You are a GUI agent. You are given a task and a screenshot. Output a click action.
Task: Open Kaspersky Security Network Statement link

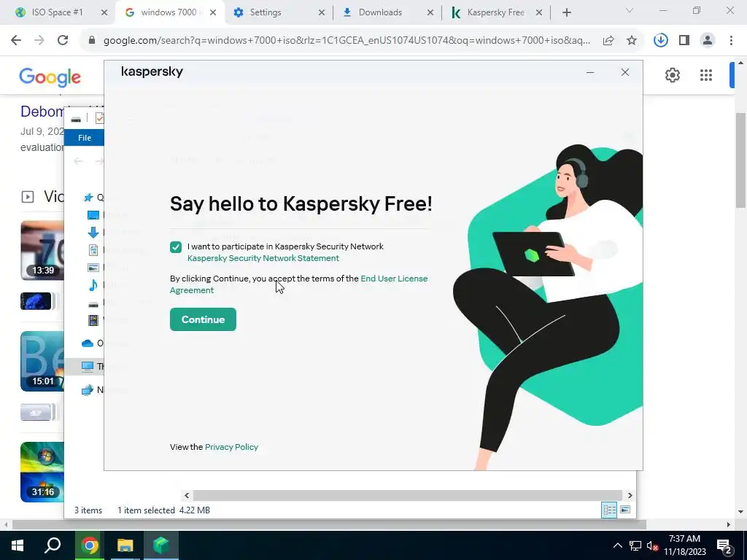(263, 258)
